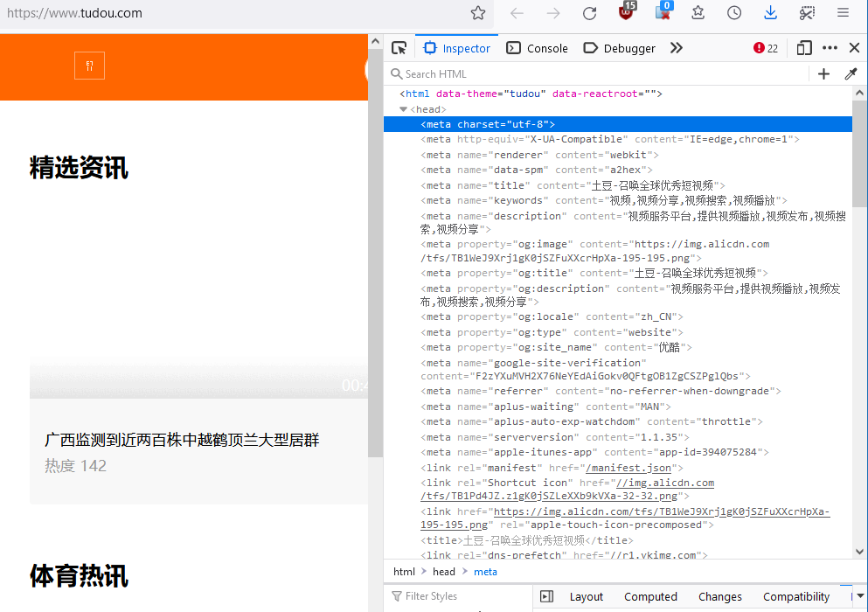
Task: Select the og:site_name meta node
Action: [556, 347]
